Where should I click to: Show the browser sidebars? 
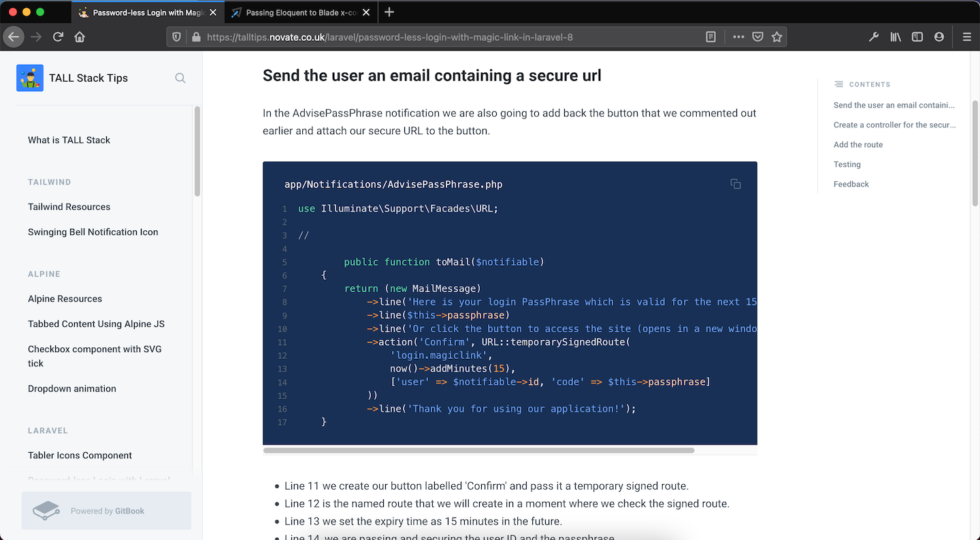point(917,37)
